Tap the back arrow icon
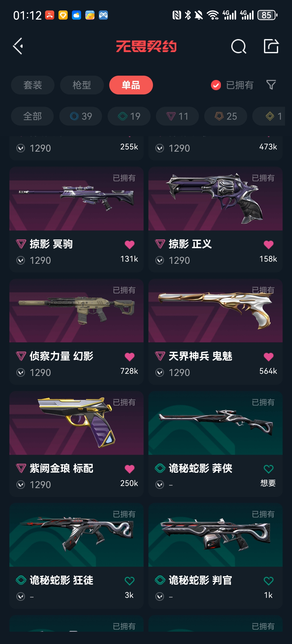The height and width of the screenshot is (644, 292). (x=18, y=46)
